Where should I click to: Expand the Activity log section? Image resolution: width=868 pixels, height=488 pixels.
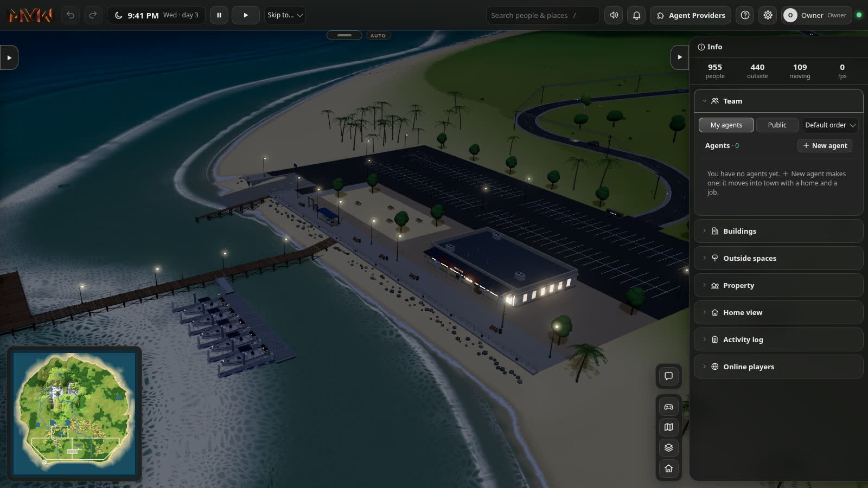pyautogui.click(x=778, y=339)
